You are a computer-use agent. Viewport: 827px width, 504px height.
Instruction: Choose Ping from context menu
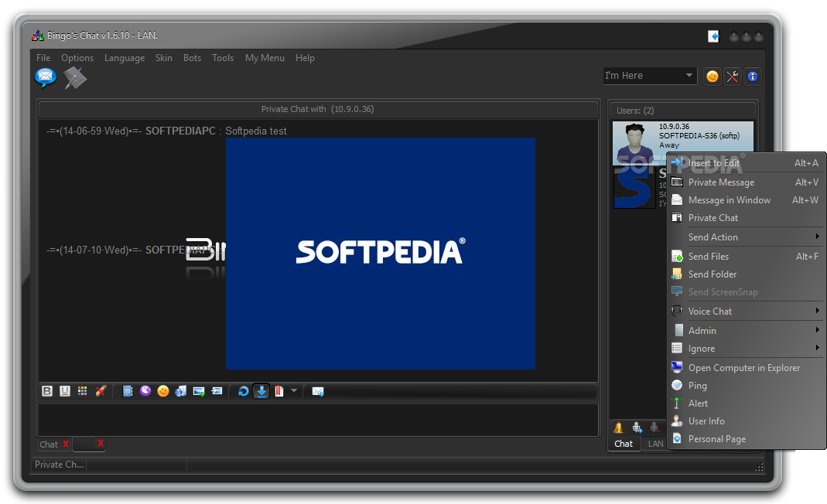(746, 386)
